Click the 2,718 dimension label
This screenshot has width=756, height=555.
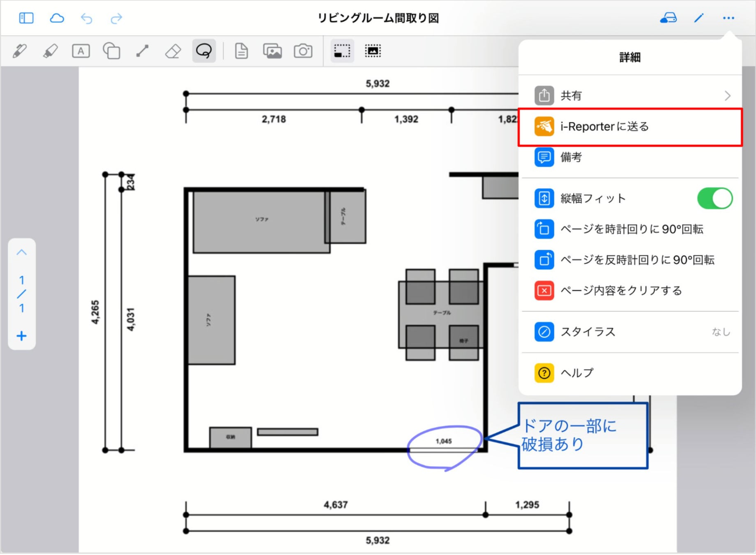(274, 119)
